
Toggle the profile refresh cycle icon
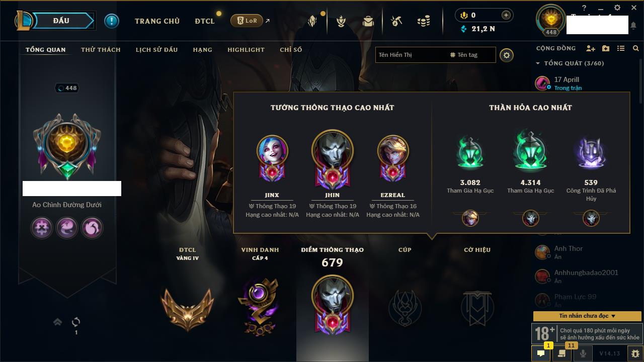(76, 322)
